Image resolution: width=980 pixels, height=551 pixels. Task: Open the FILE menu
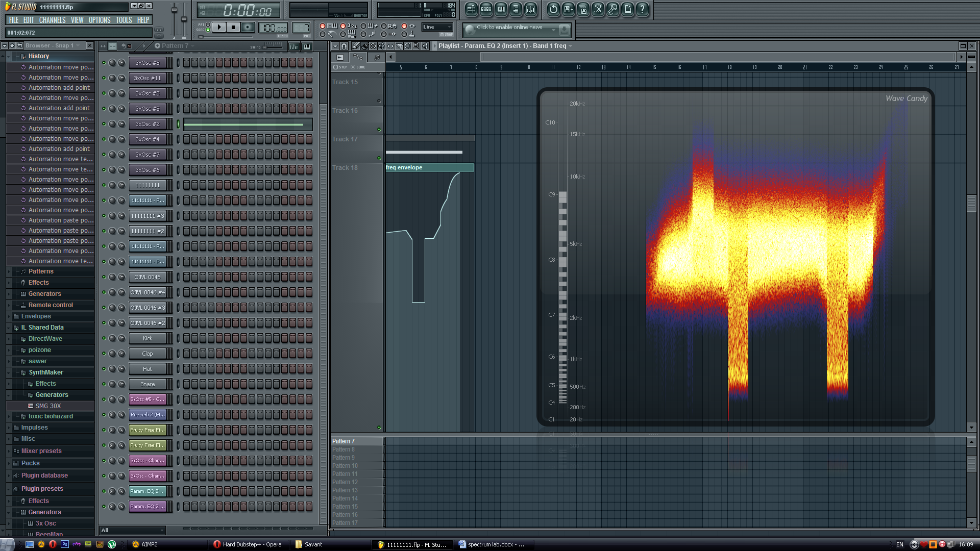(x=14, y=20)
